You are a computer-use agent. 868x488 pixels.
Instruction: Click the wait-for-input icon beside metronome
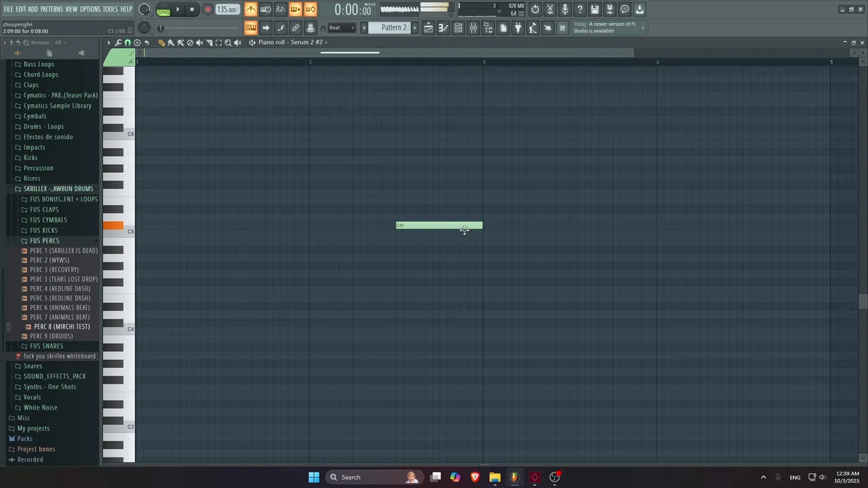(x=266, y=9)
